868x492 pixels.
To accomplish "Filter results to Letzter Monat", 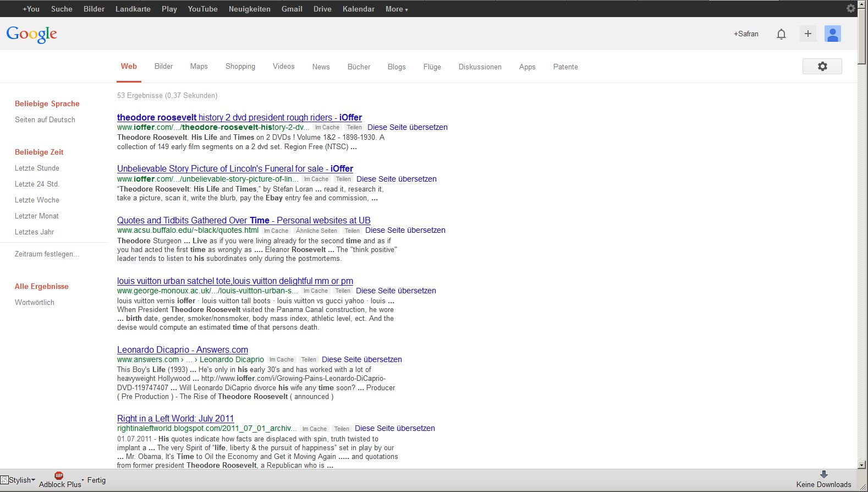I will click(37, 216).
